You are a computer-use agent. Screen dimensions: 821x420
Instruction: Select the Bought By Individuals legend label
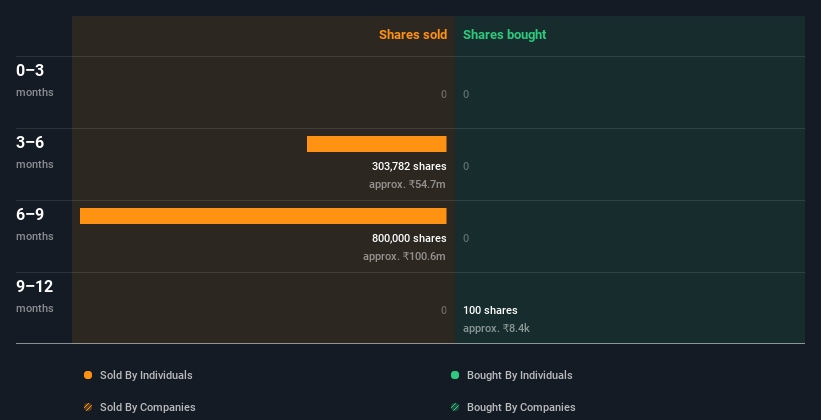coord(519,375)
